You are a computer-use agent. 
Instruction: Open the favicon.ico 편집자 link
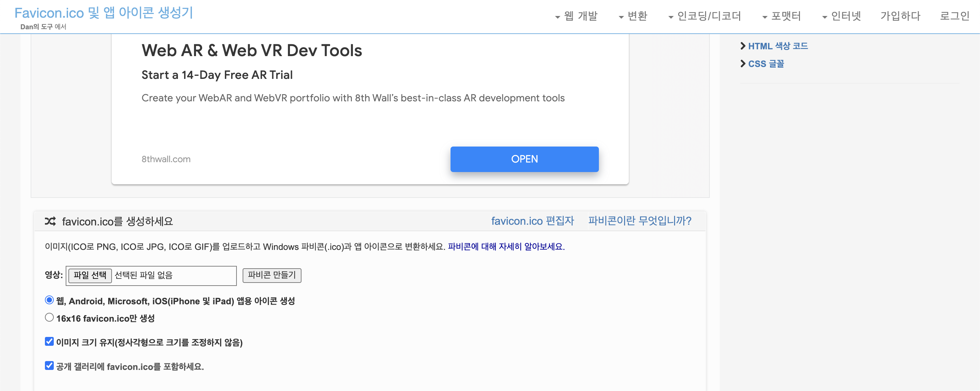[x=532, y=221]
